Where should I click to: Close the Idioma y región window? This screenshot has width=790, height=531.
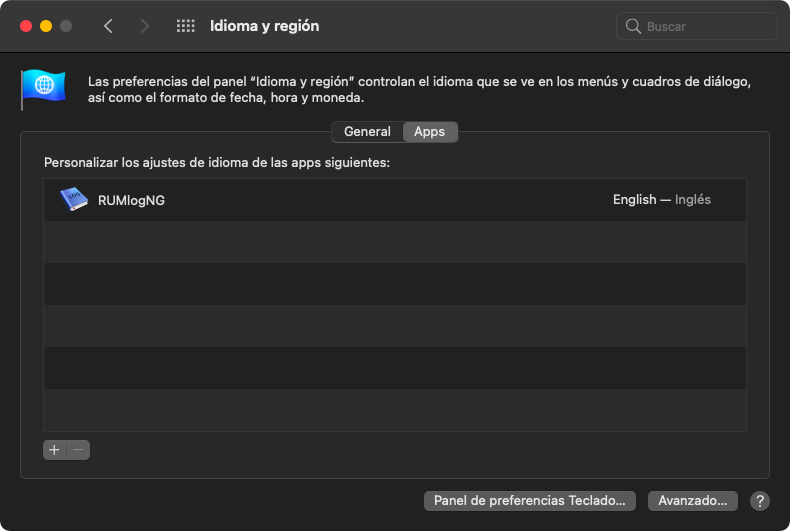(x=26, y=26)
